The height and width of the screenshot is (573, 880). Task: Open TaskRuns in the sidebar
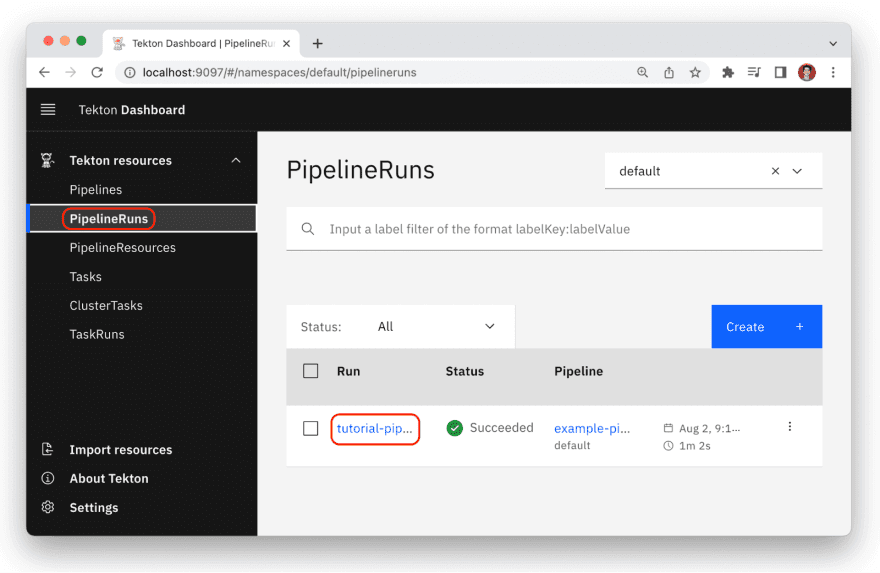click(x=97, y=334)
